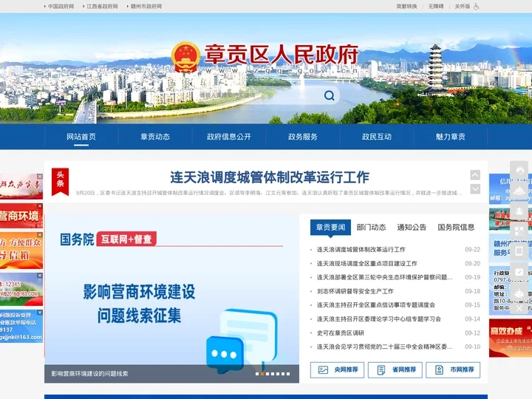Switch to the 通知公告 tab

[412, 228]
